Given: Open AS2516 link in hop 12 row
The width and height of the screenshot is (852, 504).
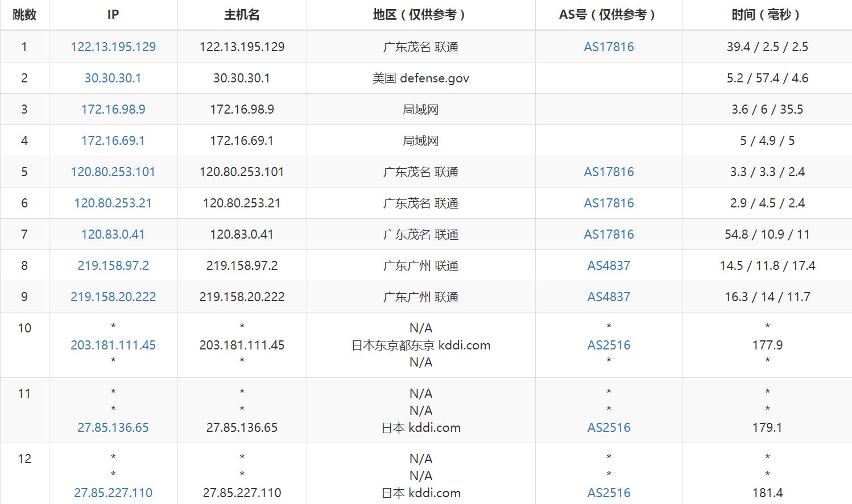Looking at the screenshot, I should pyautogui.click(x=609, y=493).
